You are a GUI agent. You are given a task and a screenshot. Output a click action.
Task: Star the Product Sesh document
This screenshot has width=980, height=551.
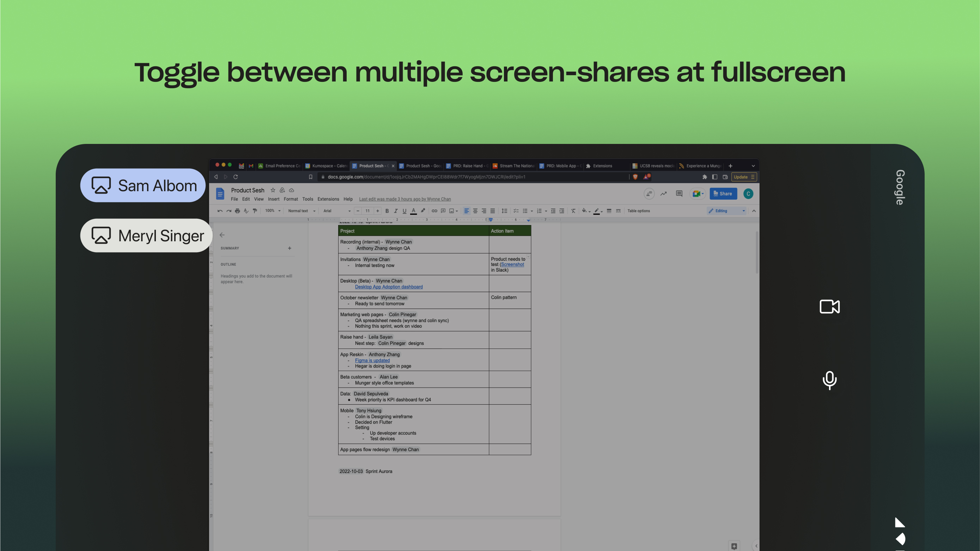coord(273,190)
